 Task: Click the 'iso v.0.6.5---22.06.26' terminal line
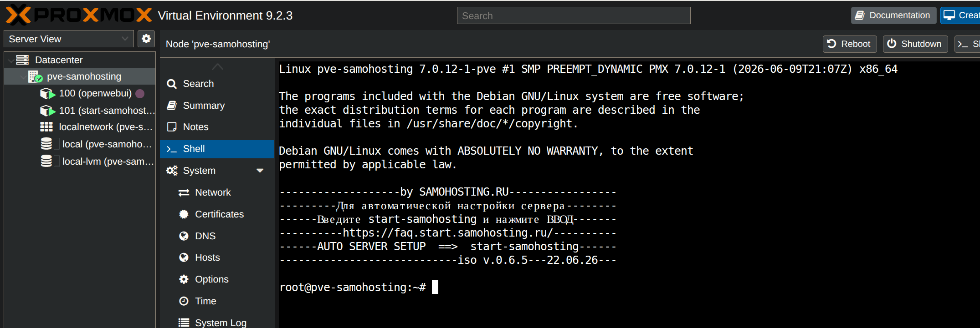pyautogui.click(x=447, y=260)
